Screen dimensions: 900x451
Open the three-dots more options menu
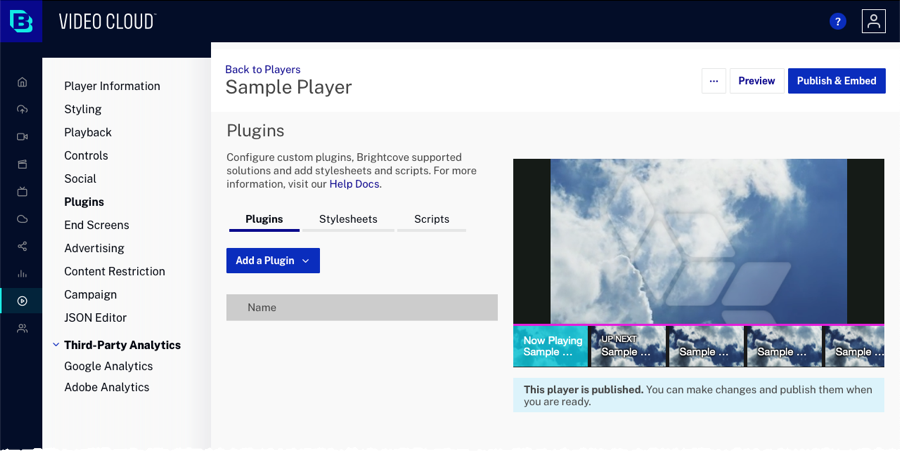pyautogui.click(x=713, y=81)
